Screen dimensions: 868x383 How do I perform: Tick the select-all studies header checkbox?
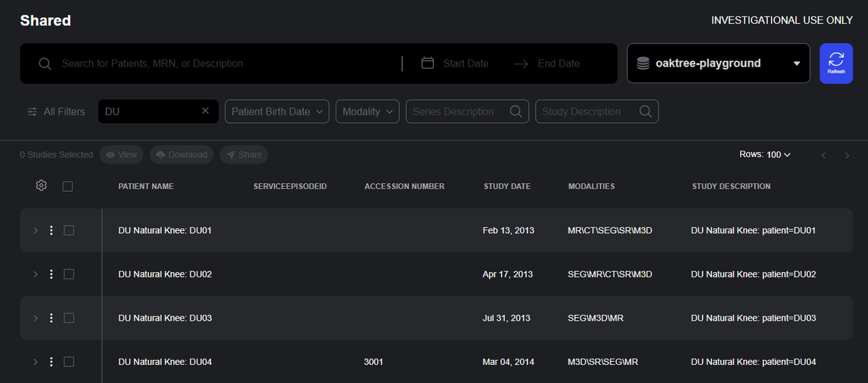click(x=68, y=187)
